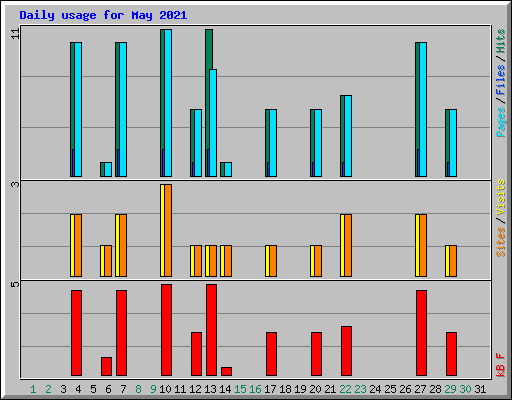512x400 pixels.
Task: Select the small red KB bar for day 14
Action: (x=227, y=372)
